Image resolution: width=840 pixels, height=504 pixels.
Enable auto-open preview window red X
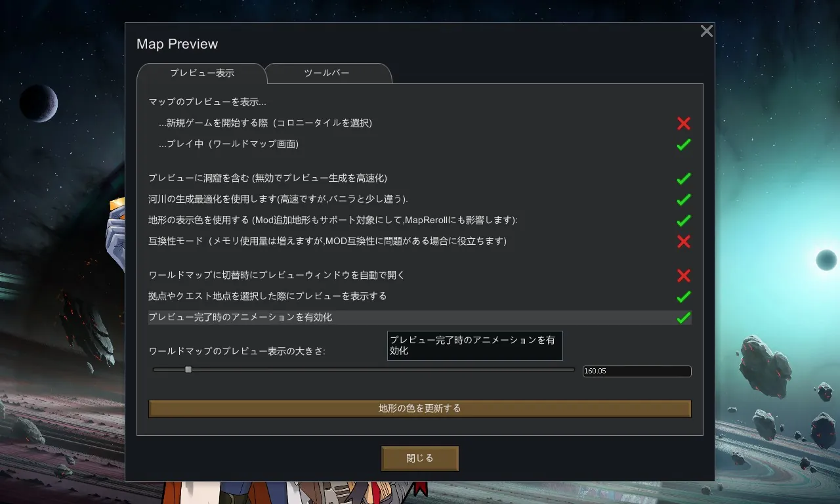(x=683, y=276)
